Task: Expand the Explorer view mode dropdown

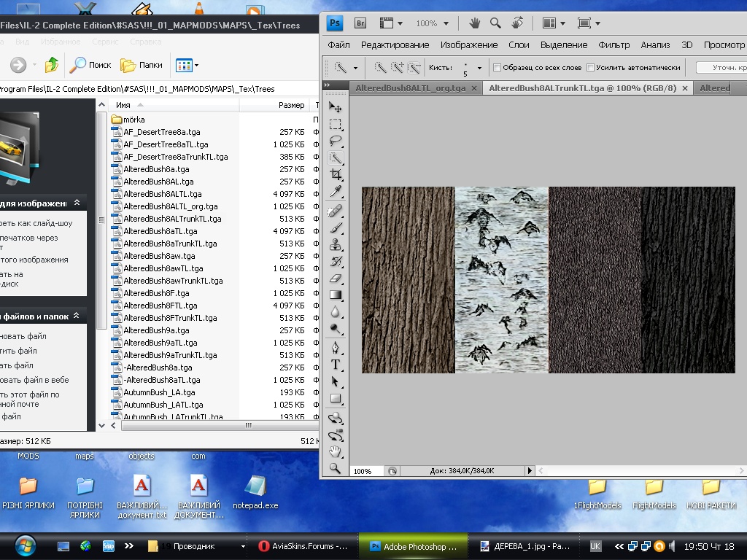Action: [x=196, y=66]
